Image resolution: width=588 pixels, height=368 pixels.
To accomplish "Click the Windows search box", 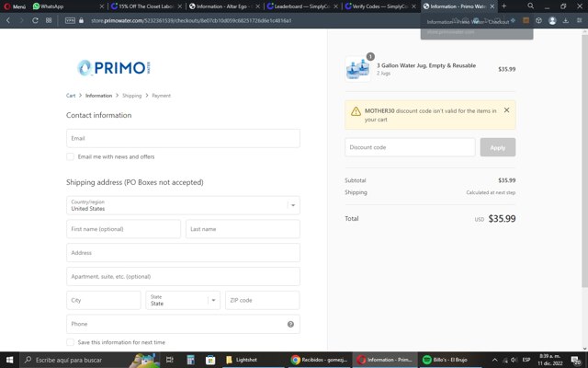I will click(x=89, y=360).
